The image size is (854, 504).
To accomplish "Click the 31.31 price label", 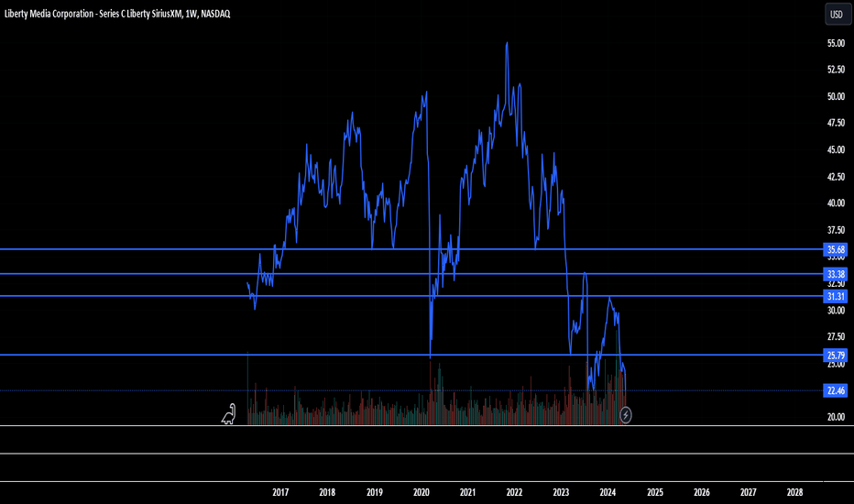I will pos(836,296).
